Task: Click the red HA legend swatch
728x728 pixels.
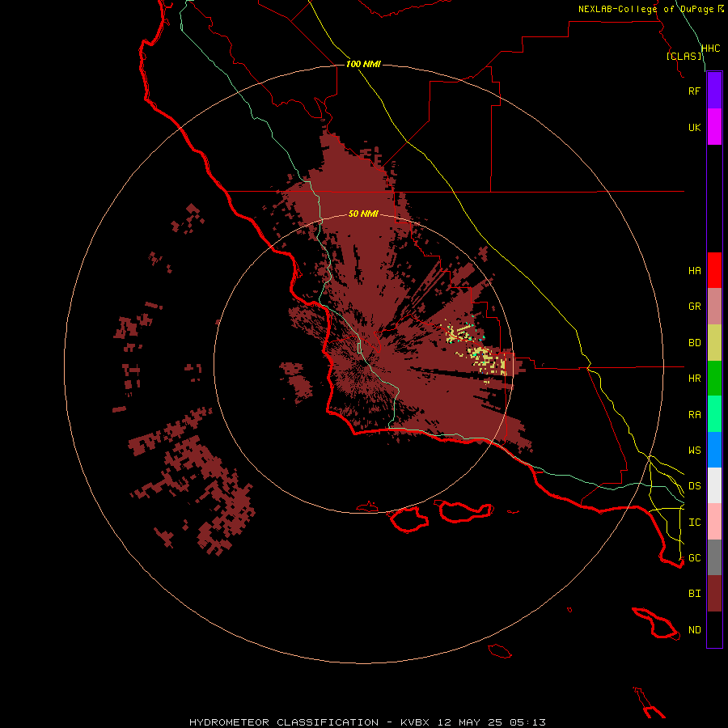Action: pyautogui.click(x=714, y=270)
